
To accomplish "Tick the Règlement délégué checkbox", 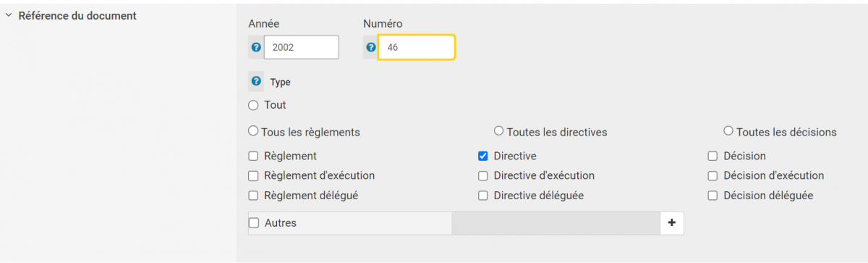I will tap(253, 195).
